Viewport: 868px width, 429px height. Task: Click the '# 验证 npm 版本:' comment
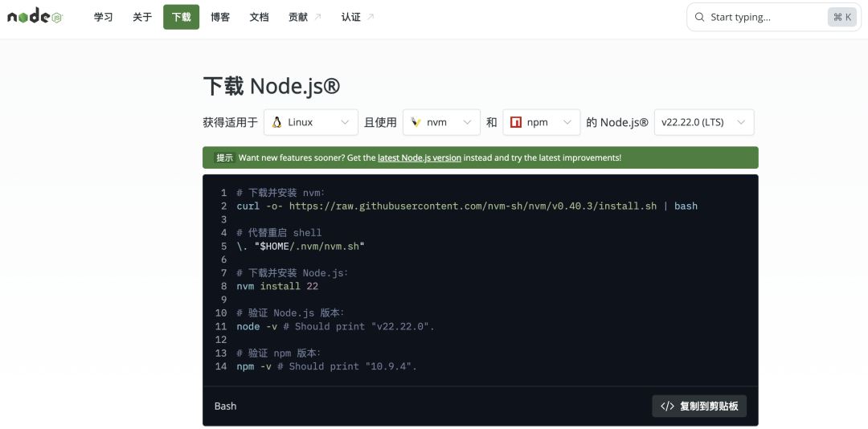pos(279,353)
